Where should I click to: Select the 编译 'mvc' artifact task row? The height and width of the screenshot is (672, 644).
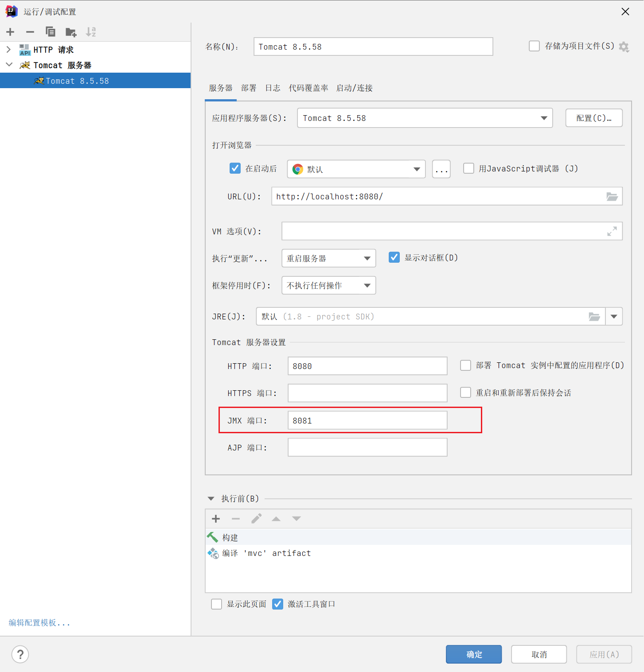coord(418,553)
